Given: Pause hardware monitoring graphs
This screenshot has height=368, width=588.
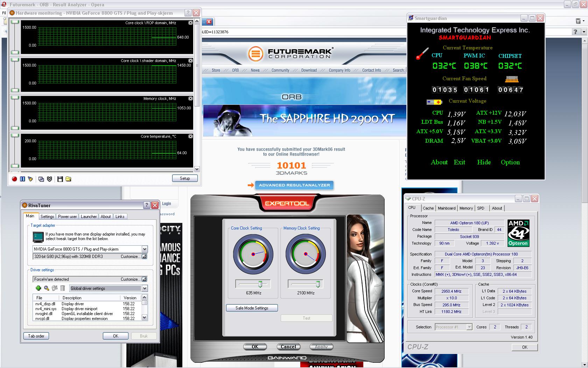Looking at the screenshot, I should (x=22, y=179).
